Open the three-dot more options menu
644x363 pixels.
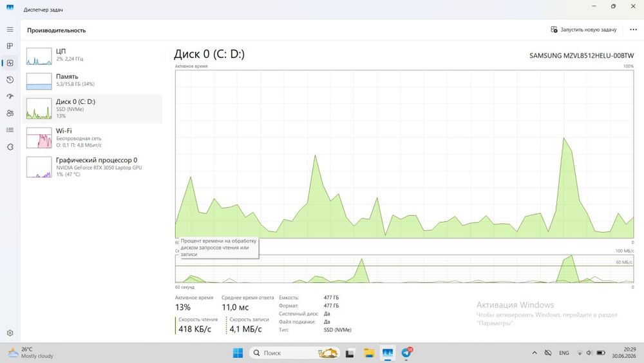pyautogui.click(x=633, y=30)
